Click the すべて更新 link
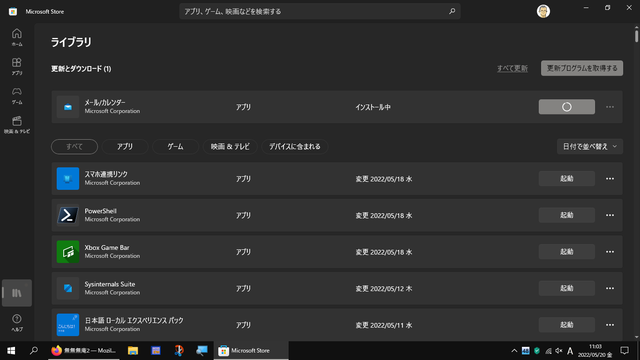The height and width of the screenshot is (360, 640). 512,68
